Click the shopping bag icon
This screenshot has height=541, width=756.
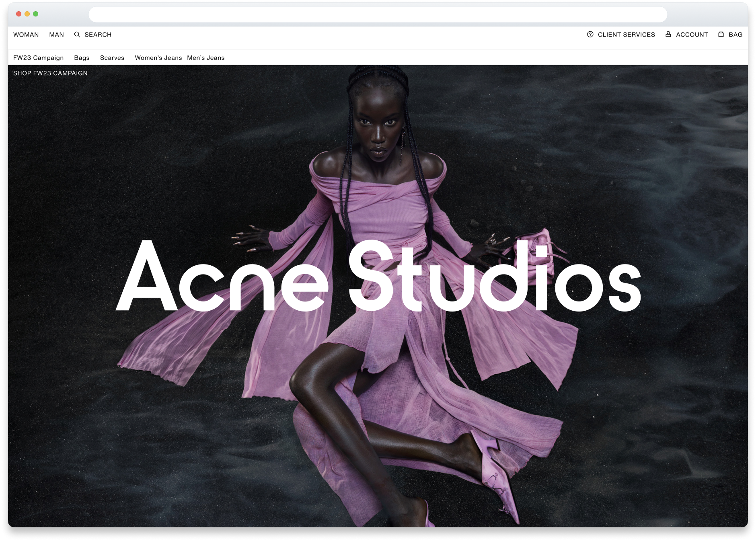tap(721, 35)
